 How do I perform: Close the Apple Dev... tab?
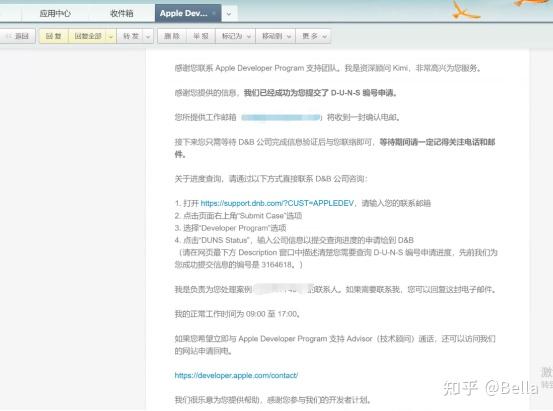[x=213, y=13]
